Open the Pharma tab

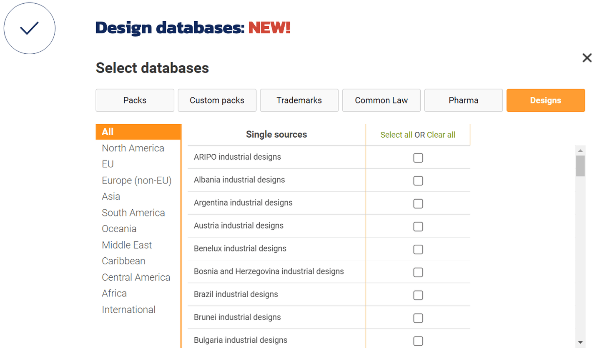tap(463, 100)
